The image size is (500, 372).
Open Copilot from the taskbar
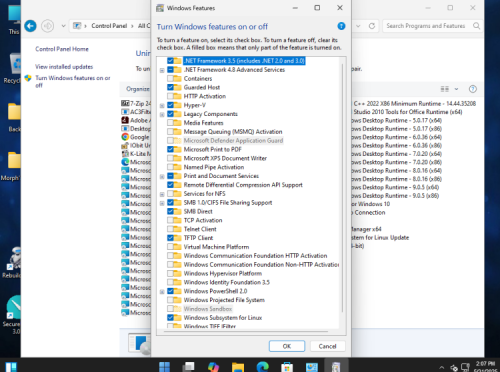pyautogui.click(x=213, y=367)
